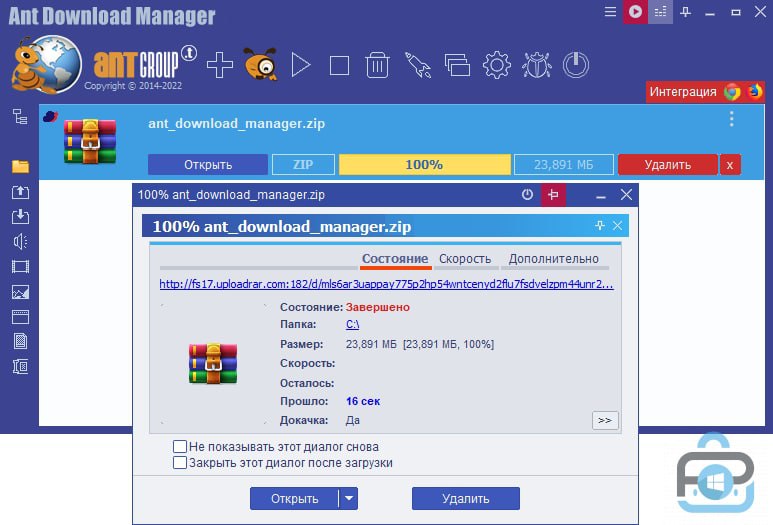Click small pin icon in blue dialog header
The width and height of the screenshot is (773, 525).
click(600, 226)
